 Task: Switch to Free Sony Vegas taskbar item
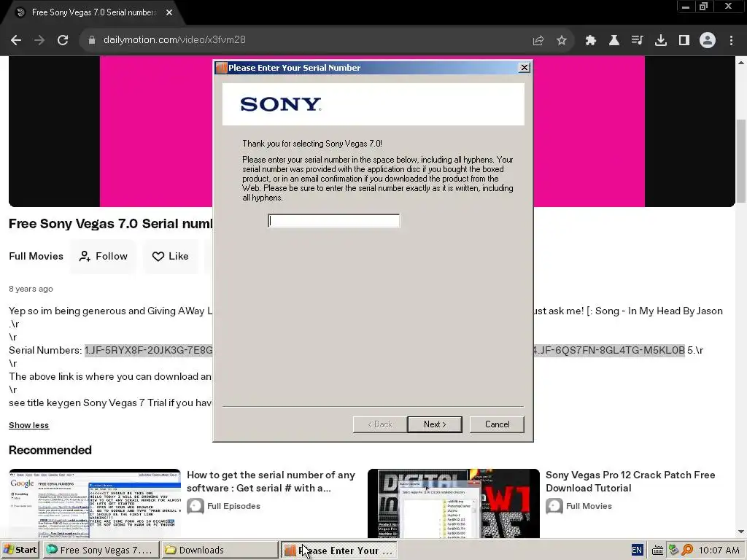click(101, 550)
